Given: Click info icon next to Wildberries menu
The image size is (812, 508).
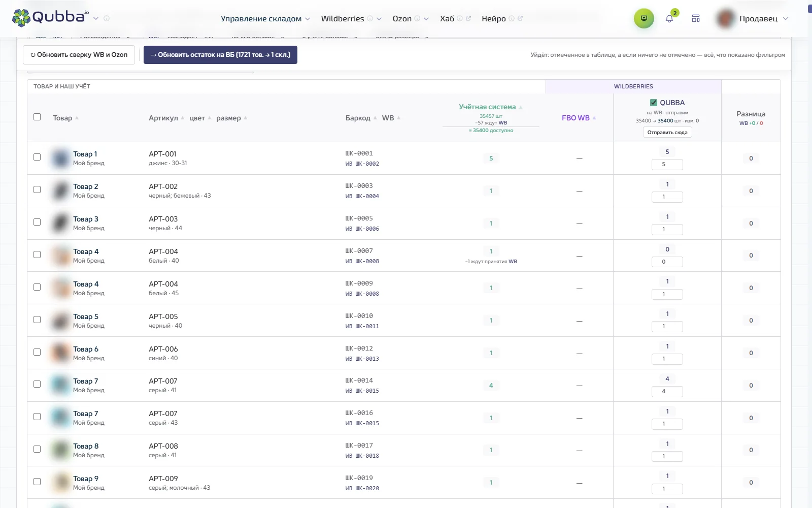Looking at the screenshot, I should coord(370,18).
